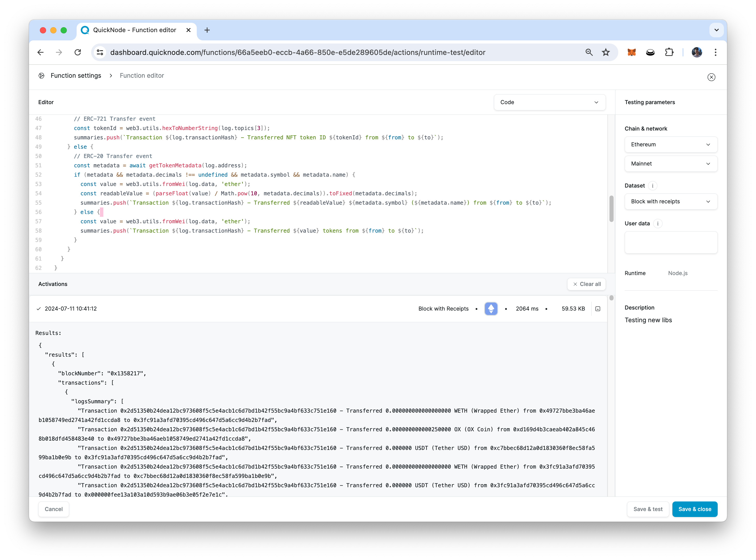Click the browser forward arrow
The height and width of the screenshot is (560, 756).
click(x=59, y=52)
